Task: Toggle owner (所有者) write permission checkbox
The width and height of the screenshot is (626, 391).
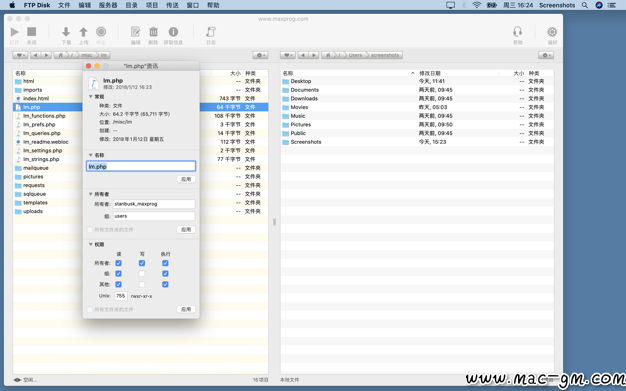Action: pos(142,263)
